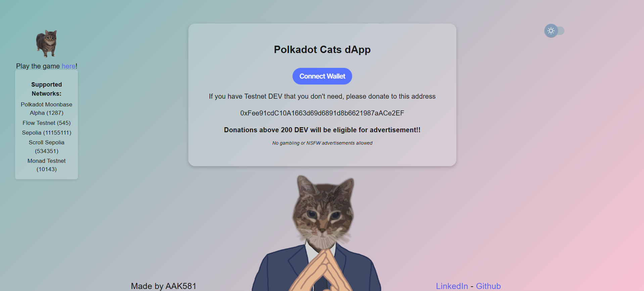Select Scroll Sepolia (534351) network entry
The width and height of the screenshot is (644, 291).
47,147
